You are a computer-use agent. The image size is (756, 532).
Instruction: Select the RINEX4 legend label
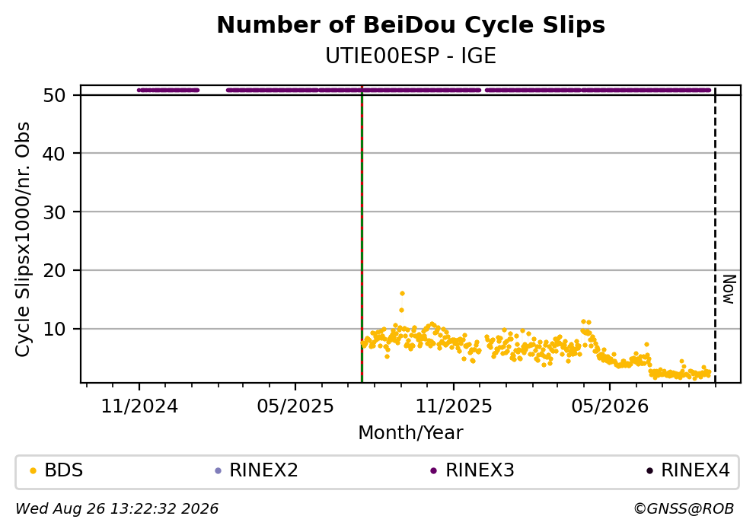coord(695,470)
